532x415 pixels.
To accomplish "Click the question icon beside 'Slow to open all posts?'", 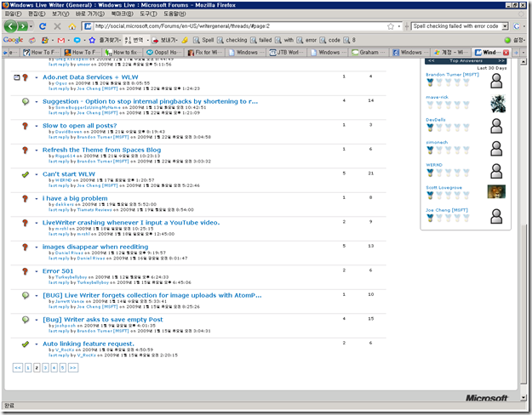I will point(25,126).
